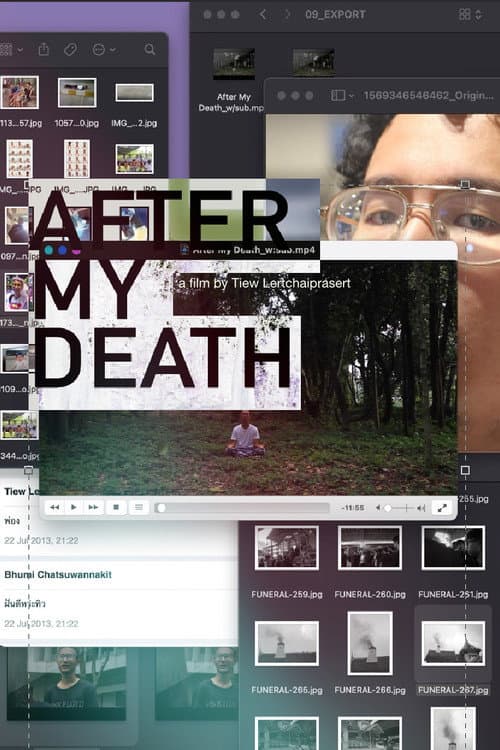Click the low-volume speaker icon
500x750 pixels.
click(378, 508)
